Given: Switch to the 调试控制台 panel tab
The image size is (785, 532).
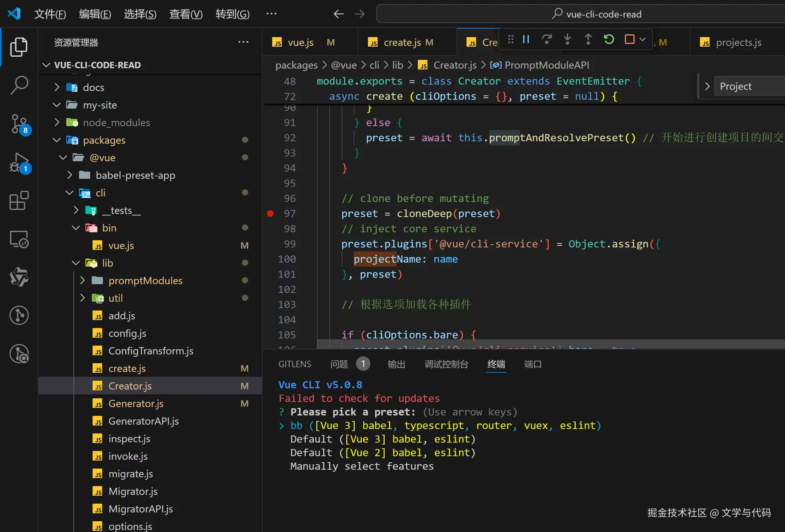Looking at the screenshot, I should click(x=446, y=364).
